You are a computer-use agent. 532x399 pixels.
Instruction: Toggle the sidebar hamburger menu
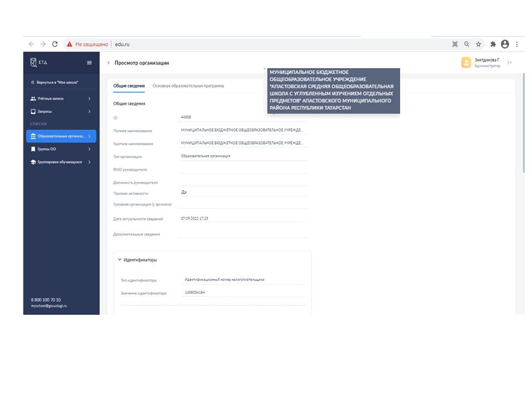point(89,63)
